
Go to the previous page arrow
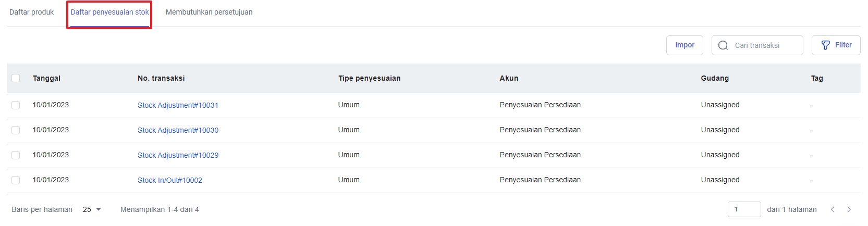pyautogui.click(x=833, y=209)
